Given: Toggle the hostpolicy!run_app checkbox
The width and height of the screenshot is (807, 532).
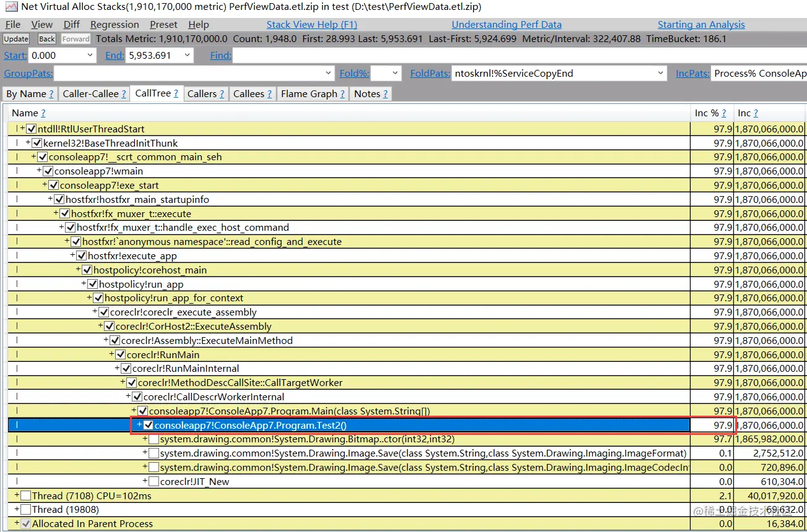Looking at the screenshot, I should pos(93,285).
